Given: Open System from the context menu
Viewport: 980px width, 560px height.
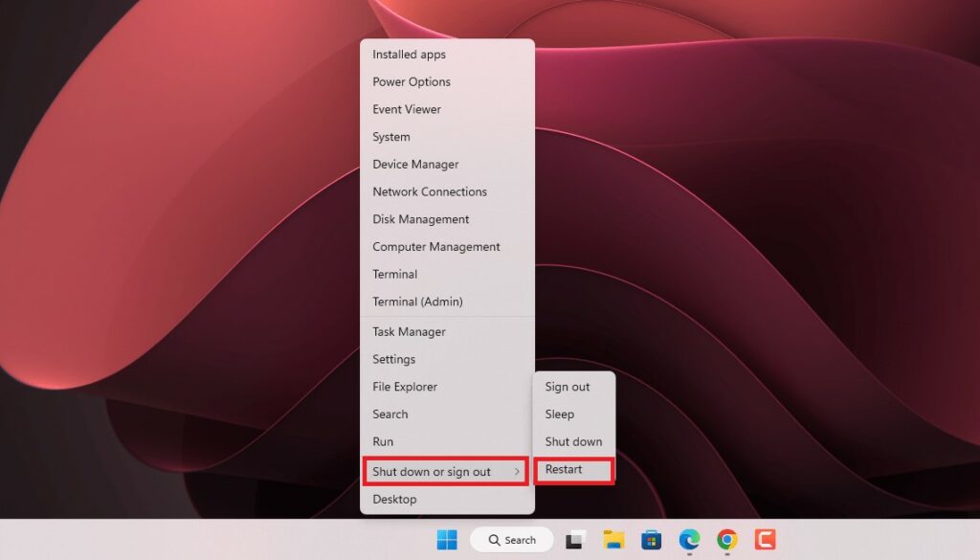Looking at the screenshot, I should pyautogui.click(x=448, y=137).
